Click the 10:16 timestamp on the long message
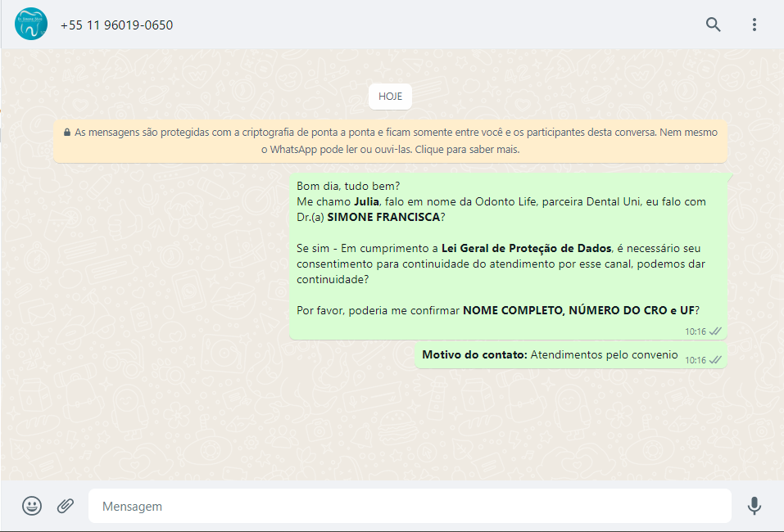This screenshot has width=784, height=532. 695,331
